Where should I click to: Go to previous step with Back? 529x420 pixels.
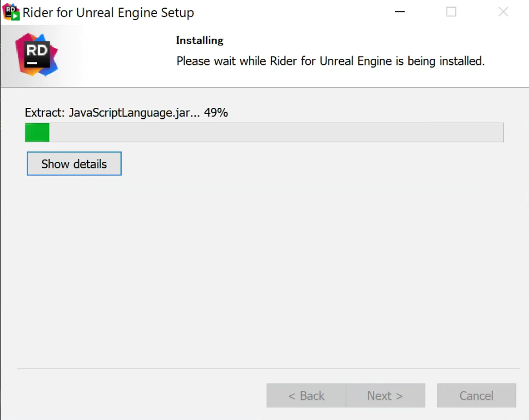(x=306, y=395)
